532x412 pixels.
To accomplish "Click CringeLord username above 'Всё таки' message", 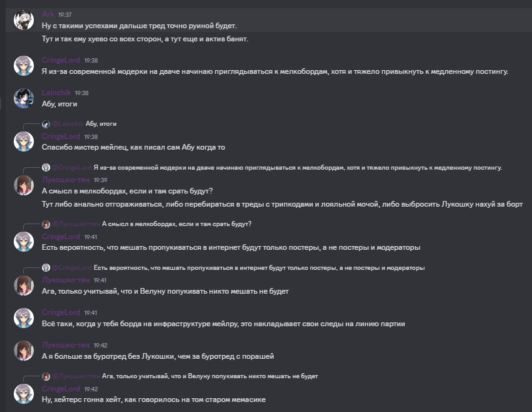I will pyautogui.click(x=61, y=312).
